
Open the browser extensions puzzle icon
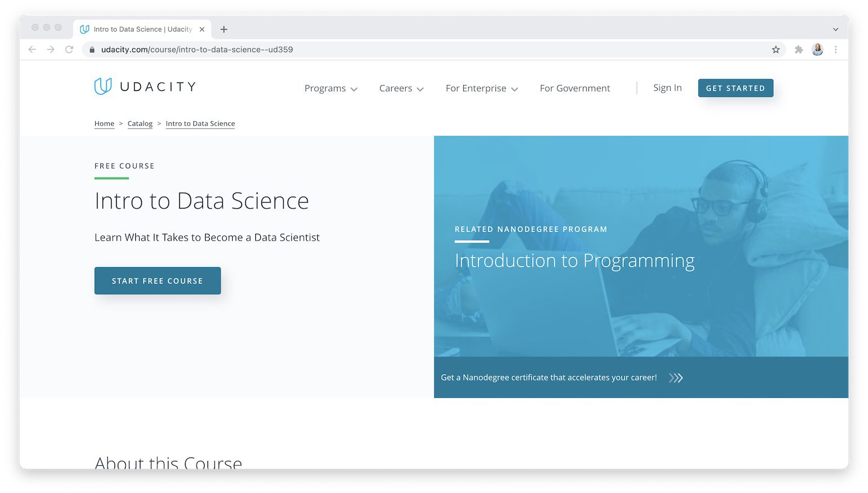pyautogui.click(x=799, y=50)
